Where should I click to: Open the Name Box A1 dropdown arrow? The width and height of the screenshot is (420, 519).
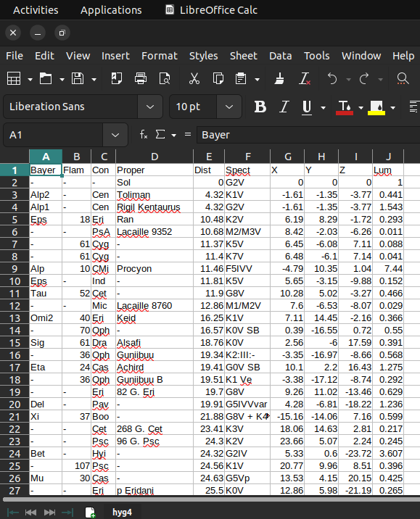tap(115, 135)
